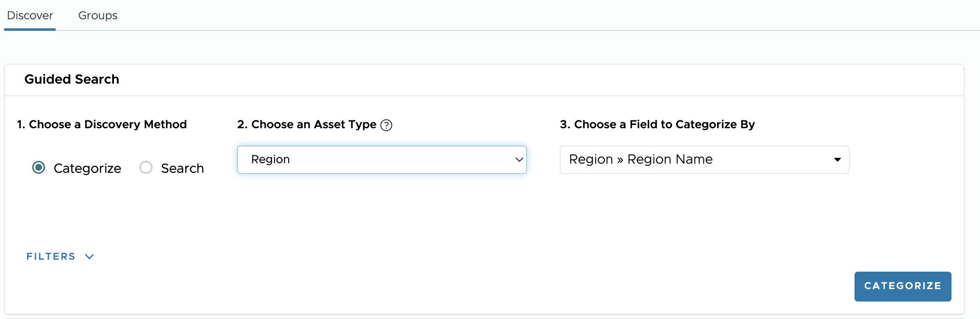Switch to the Groups tab
980x319 pixels.
click(98, 16)
